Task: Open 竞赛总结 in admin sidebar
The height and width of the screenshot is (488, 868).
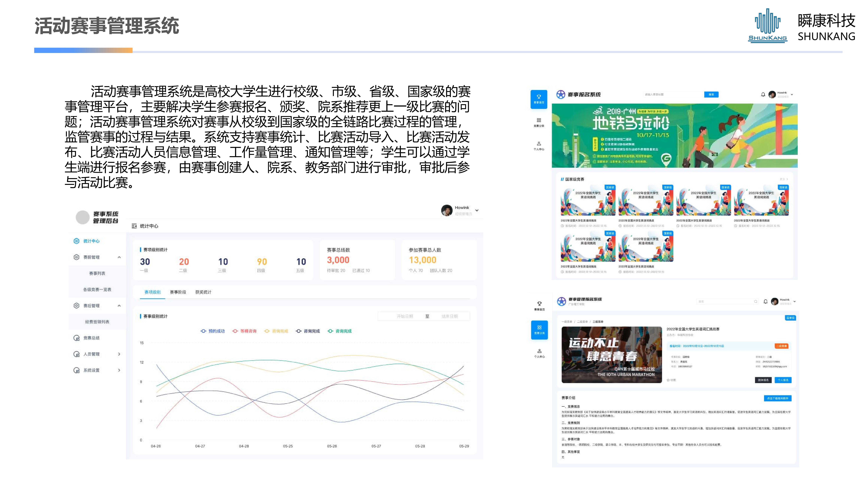Action: [91, 338]
